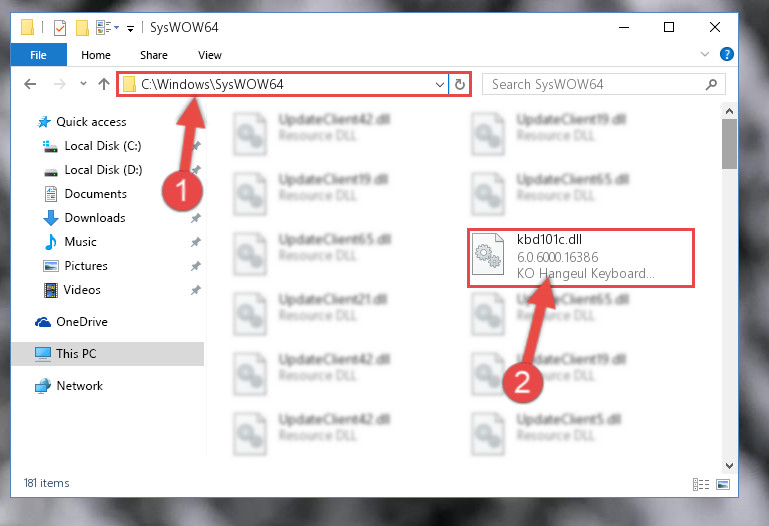Open the recent locations dropdown arrow

point(83,84)
